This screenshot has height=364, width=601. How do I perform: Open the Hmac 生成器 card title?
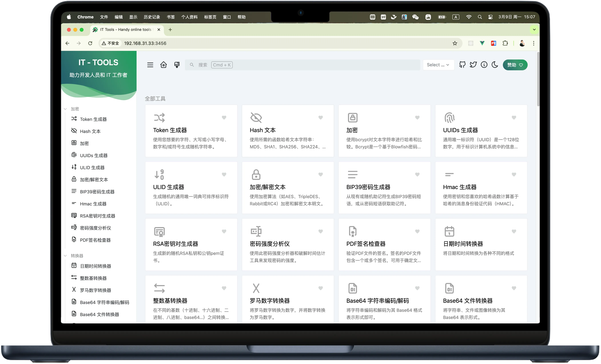pos(459,187)
